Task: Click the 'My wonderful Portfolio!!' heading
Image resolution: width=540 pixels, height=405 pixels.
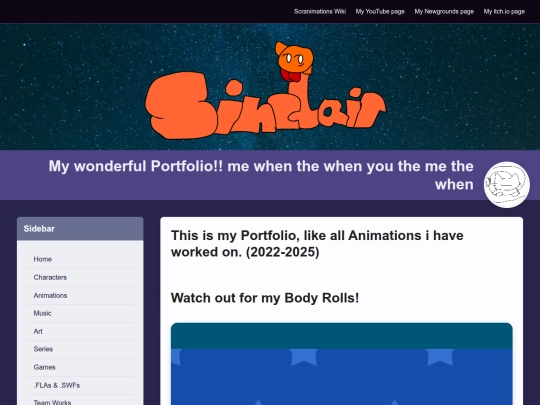Action: (x=261, y=175)
